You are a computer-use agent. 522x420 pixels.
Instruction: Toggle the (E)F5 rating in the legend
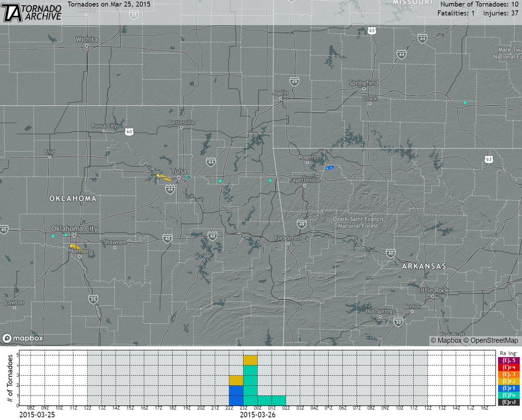(508, 360)
